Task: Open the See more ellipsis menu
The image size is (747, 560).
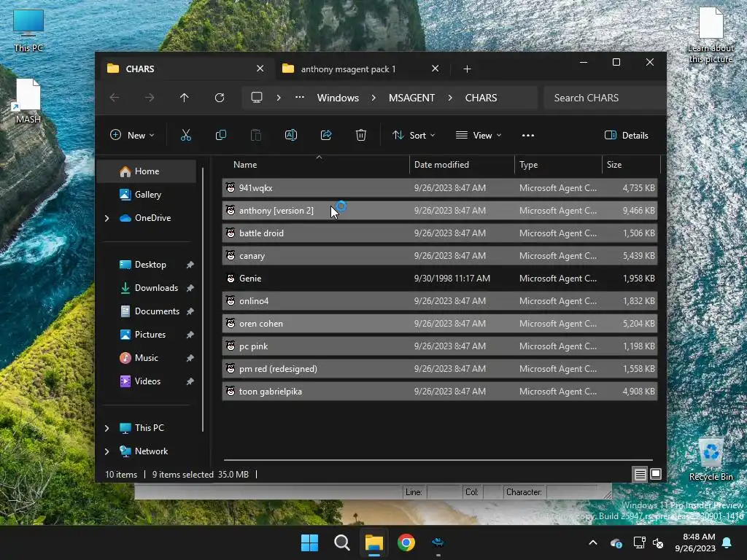Action: point(528,135)
